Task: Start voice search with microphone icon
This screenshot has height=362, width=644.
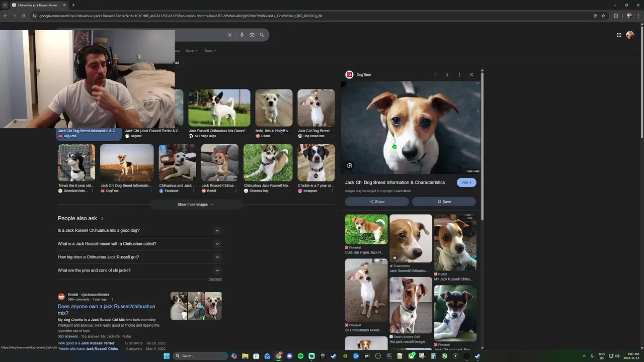Action: pyautogui.click(x=242, y=35)
